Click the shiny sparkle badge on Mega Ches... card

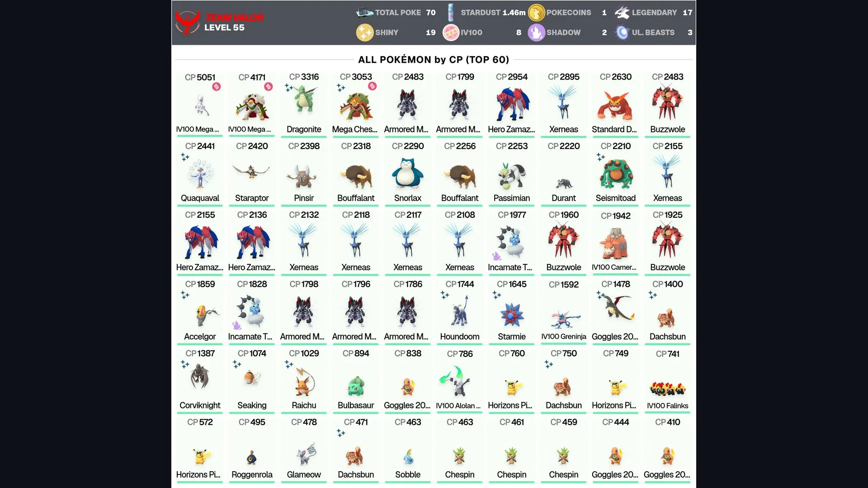pos(341,88)
